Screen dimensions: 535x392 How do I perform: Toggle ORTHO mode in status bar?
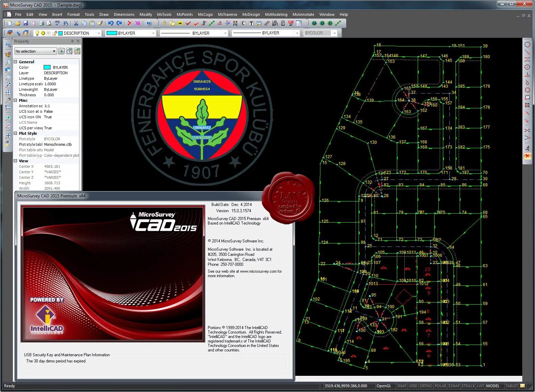click(x=426, y=386)
